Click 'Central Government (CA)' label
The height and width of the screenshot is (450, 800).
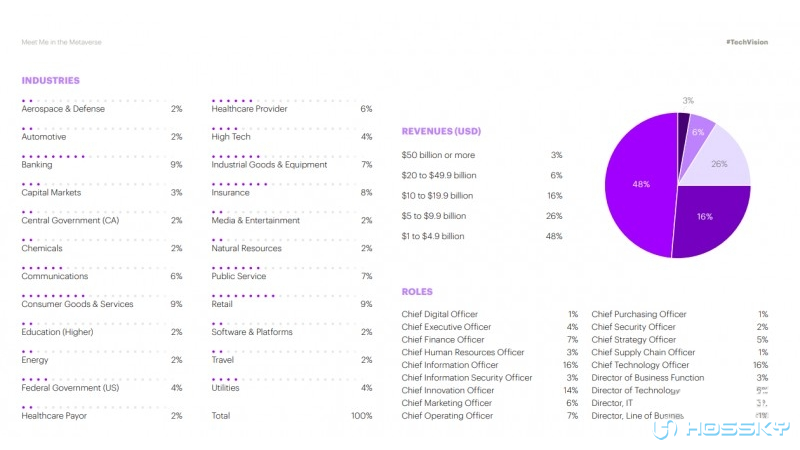point(70,220)
